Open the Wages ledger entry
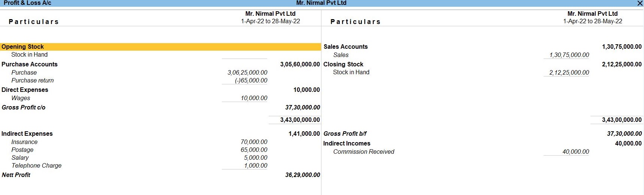The image size is (644, 195). point(21,98)
